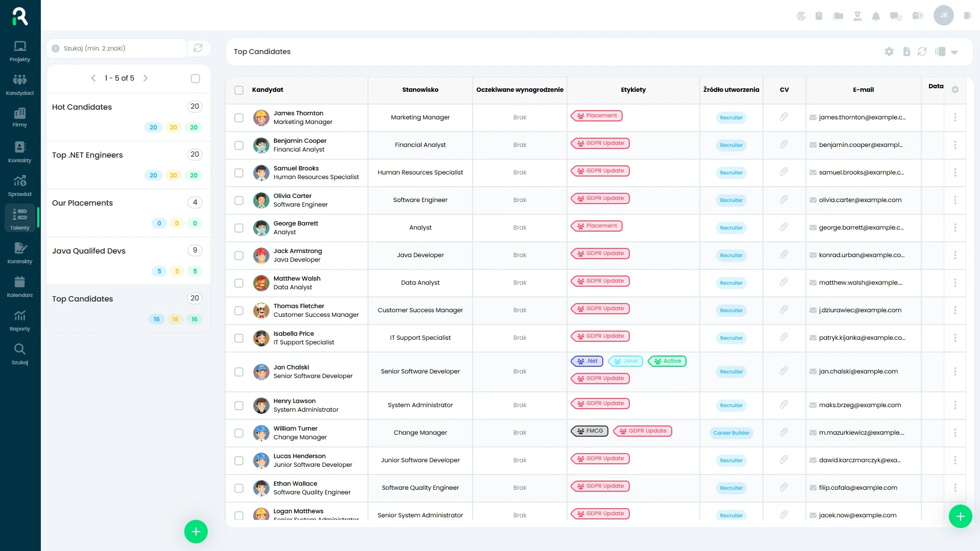This screenshot has width=980, height=551.
Task: Expand the Top Candidates dropdown arrow
Action: click(954, 52)
